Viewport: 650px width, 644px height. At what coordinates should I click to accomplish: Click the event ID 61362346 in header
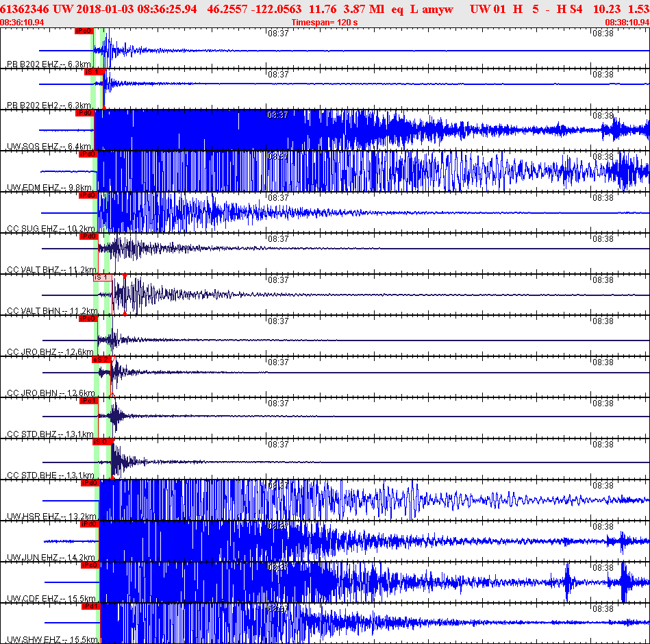pyautogui.click(x=25, y=8)
